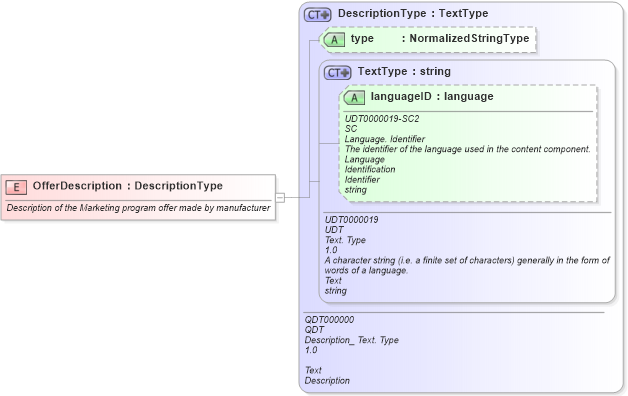Image resolution: width=628 pixels, height=396 pixels.
Task: Click the CT icon beside TextType
Action: tap(337, 73)
